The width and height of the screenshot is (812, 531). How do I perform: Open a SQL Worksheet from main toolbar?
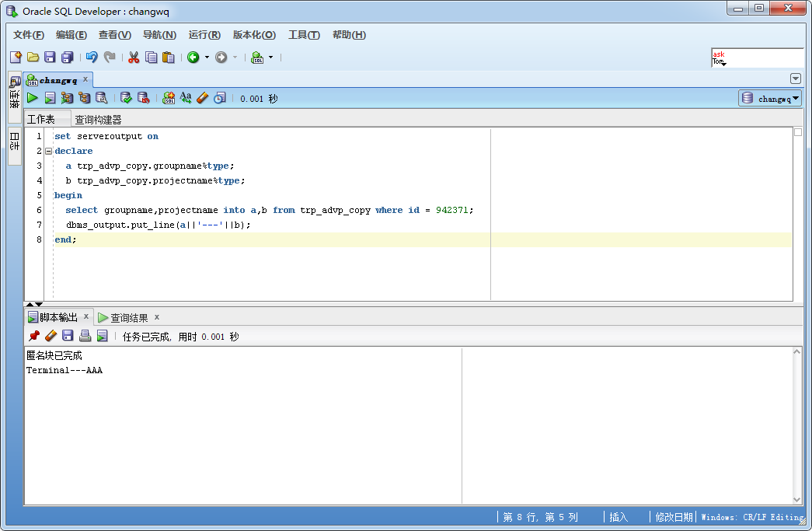[257, 57]
